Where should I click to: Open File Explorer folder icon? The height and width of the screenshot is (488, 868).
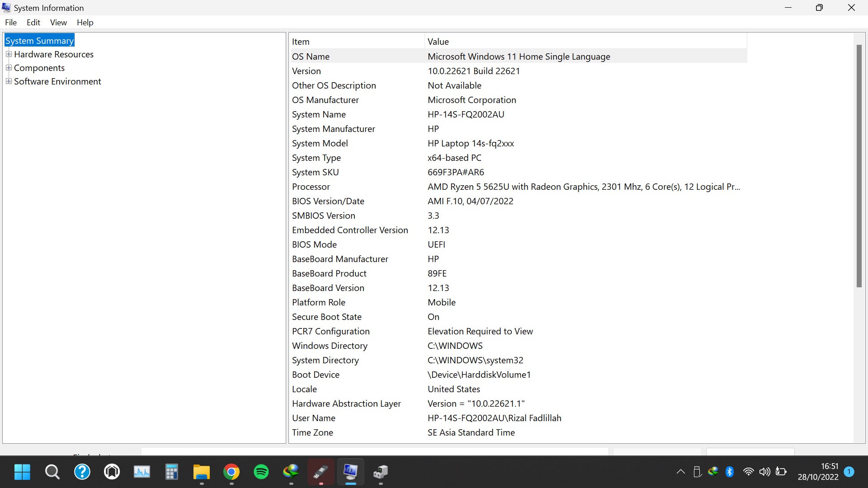tap(202, 472)
